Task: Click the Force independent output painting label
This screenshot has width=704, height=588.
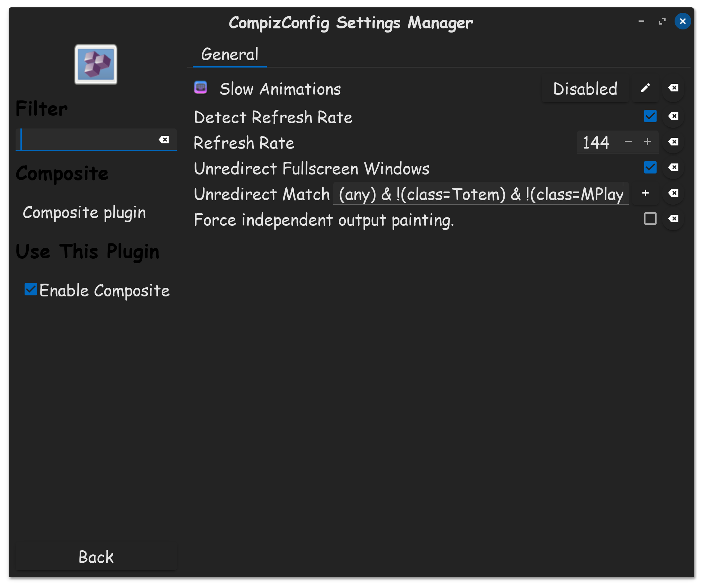Action: click(x=324, y=220)
